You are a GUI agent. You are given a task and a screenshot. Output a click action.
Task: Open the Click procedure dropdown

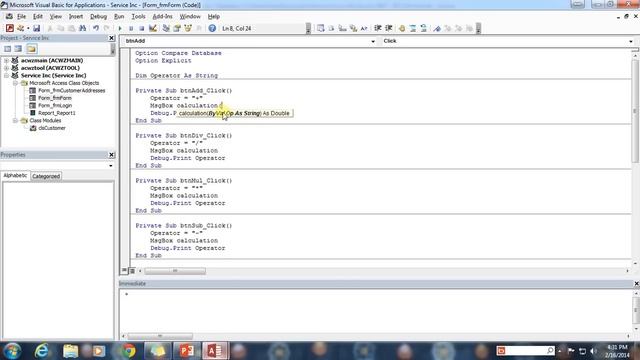point(631,41)
